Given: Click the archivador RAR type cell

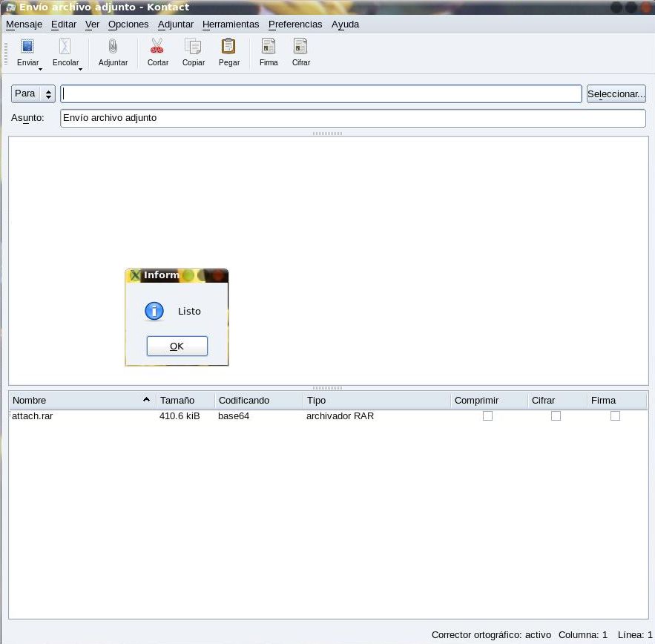Looking at the screenshot, I should tap(340, 415).
